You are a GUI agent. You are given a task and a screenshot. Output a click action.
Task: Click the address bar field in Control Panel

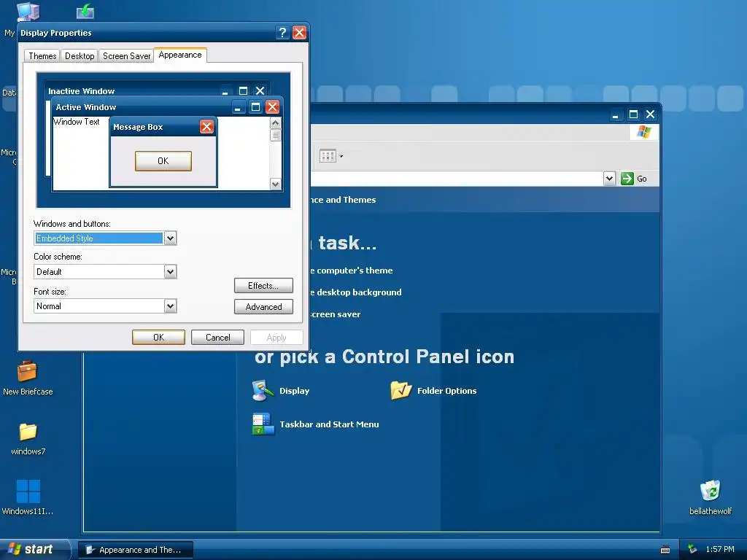[x=457, y=179]
